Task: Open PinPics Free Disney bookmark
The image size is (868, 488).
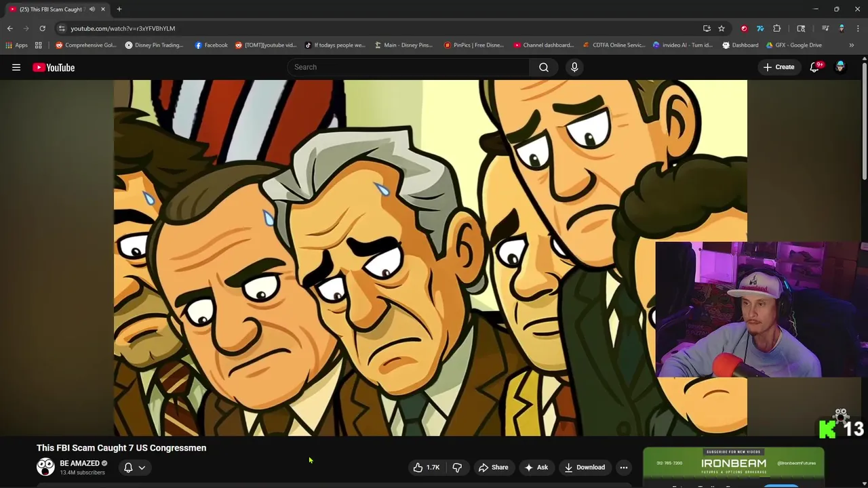Action: (x=474, y=45)
